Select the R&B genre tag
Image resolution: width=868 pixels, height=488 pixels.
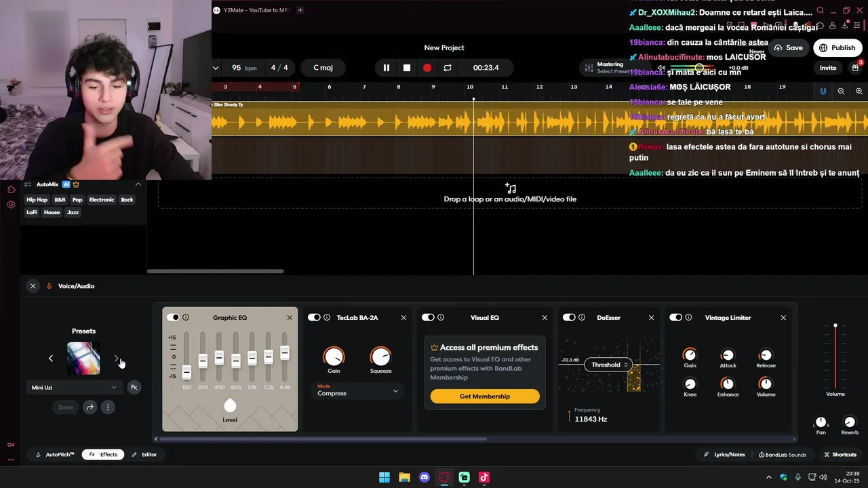coord(60,200)
